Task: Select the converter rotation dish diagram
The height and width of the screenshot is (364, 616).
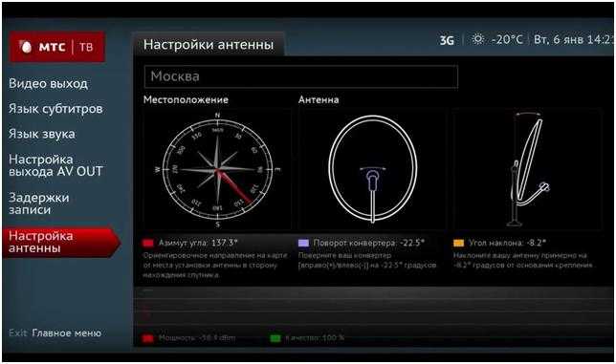Action: tap(372, 169)
